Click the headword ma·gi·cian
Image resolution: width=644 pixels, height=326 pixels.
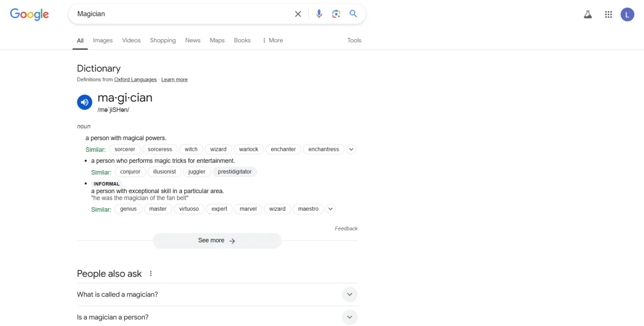(x=125, y=98)
